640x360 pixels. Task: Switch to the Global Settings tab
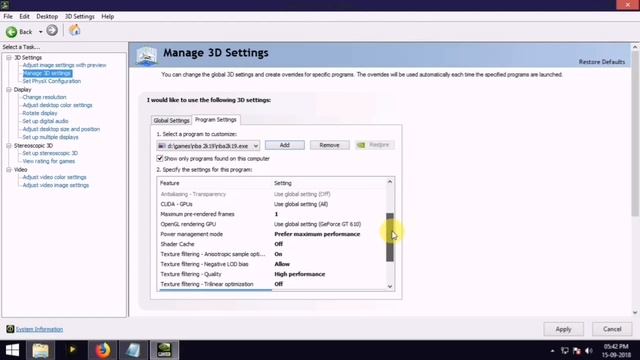point(171,120)
